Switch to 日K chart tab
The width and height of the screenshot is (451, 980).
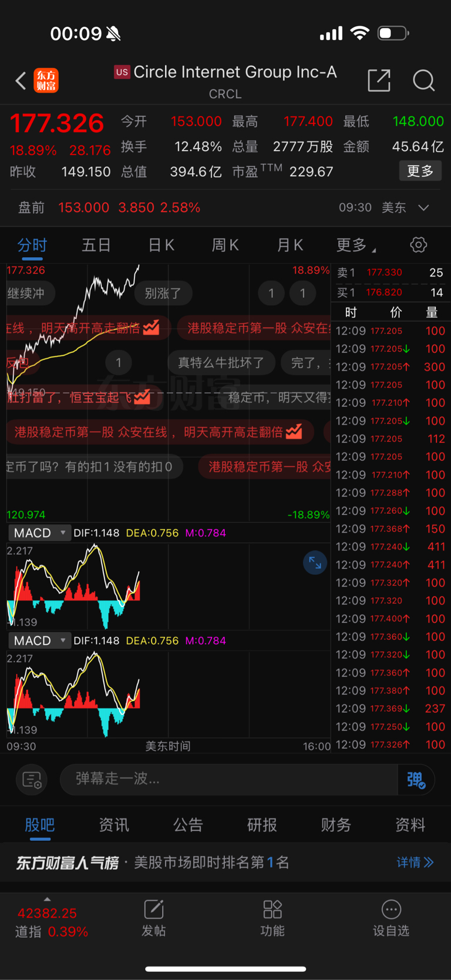coord(161,245)
